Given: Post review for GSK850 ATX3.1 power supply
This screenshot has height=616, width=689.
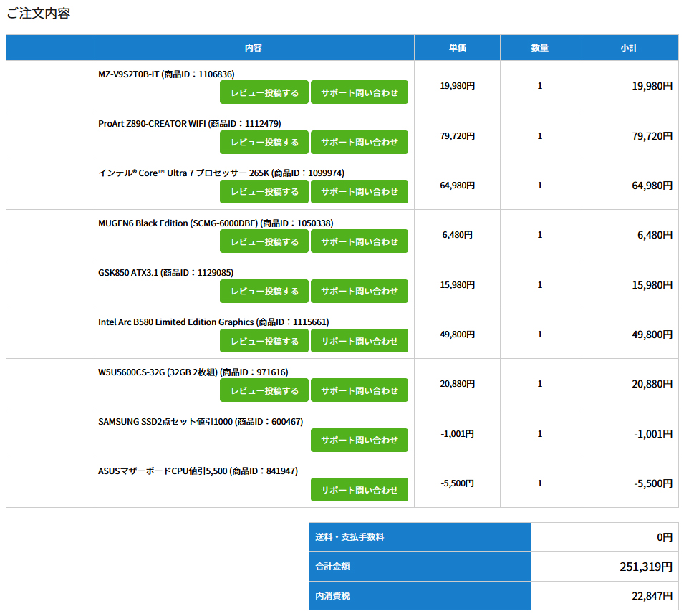Looking at the screenshot, I should 264,292.
